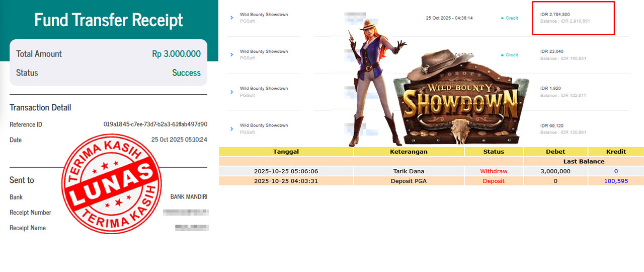
Task: Expand the transaction row showing IDR 23,040
Action: pyautogui.click(x=231, y=54)
